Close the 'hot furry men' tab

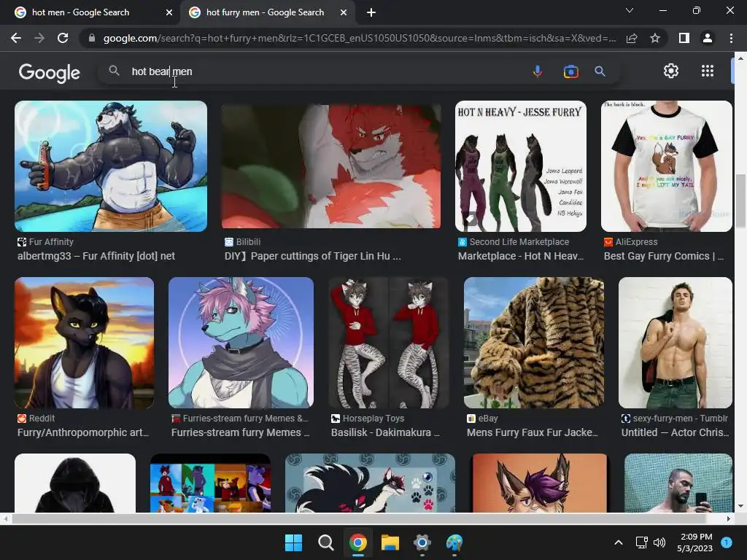[344, 12]
